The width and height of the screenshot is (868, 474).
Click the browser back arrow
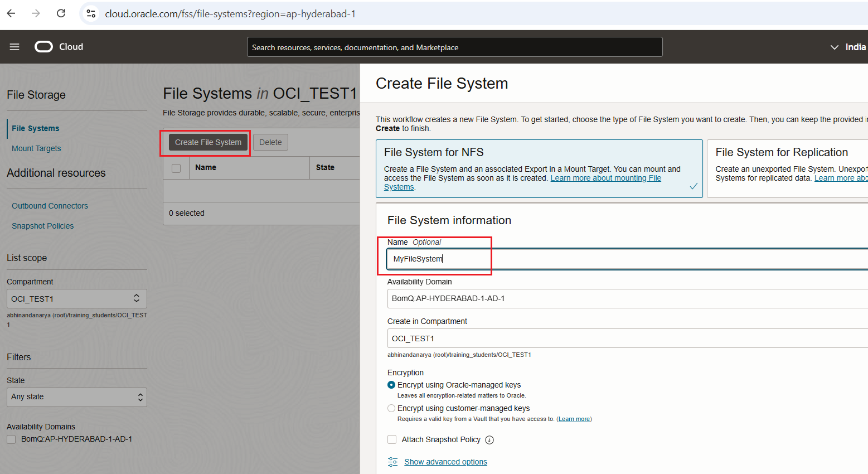click(11, 13)
